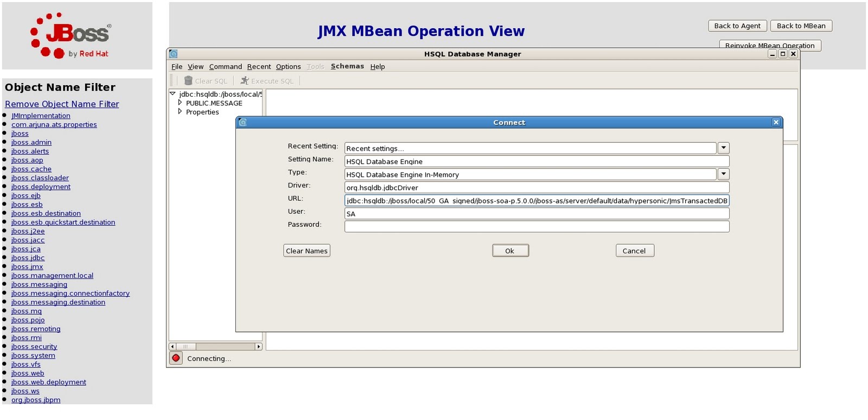The height and width of the screenshot is (420, 868).
Task: Open the Type dropdown arrow
Action: [x=723, y=174]
